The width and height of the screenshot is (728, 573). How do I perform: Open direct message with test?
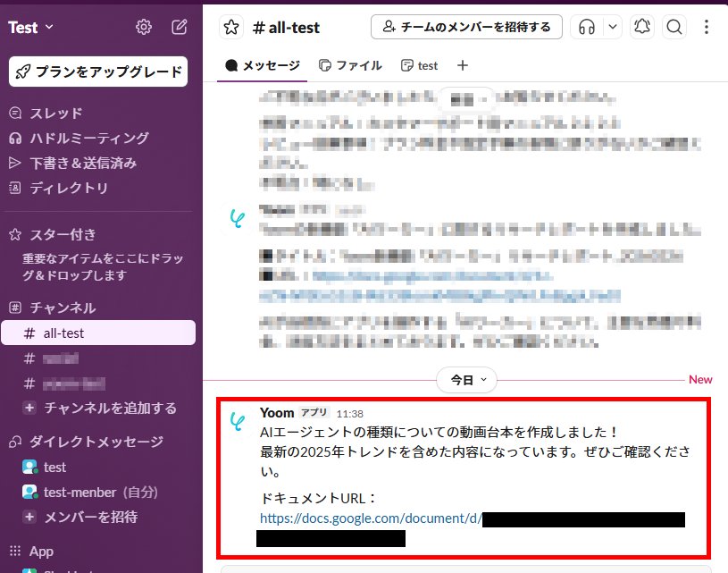point(54,467)
